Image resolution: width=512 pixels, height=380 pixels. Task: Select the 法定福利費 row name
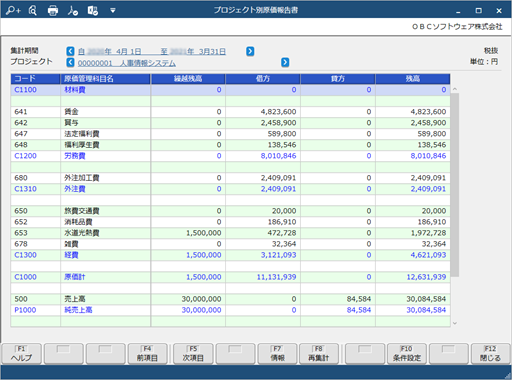105,134
